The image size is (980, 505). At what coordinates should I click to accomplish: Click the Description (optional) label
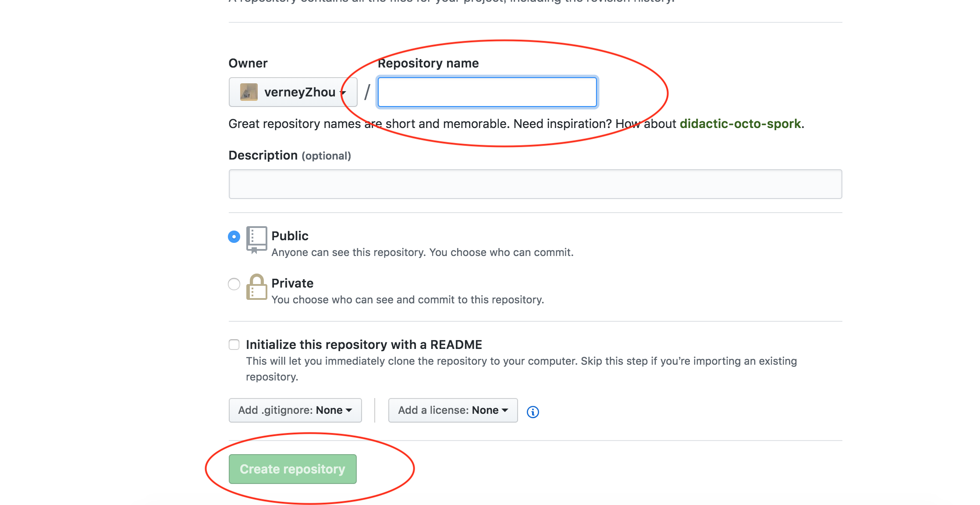point(289,155)
